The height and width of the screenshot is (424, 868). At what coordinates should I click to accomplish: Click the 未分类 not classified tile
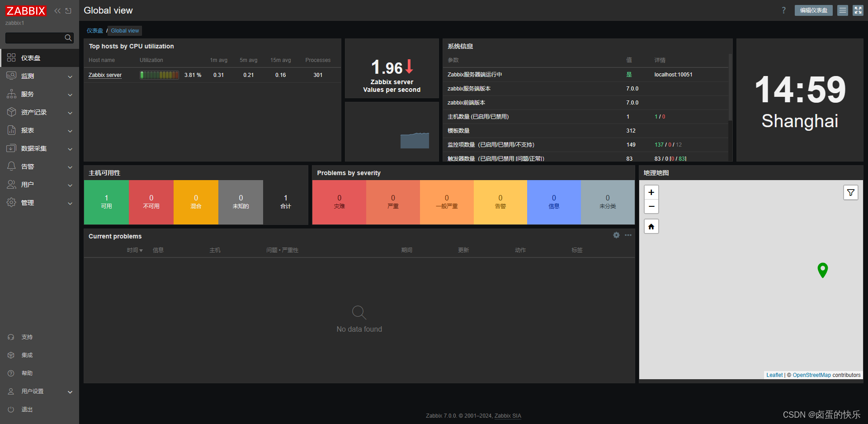click(608, 202)
